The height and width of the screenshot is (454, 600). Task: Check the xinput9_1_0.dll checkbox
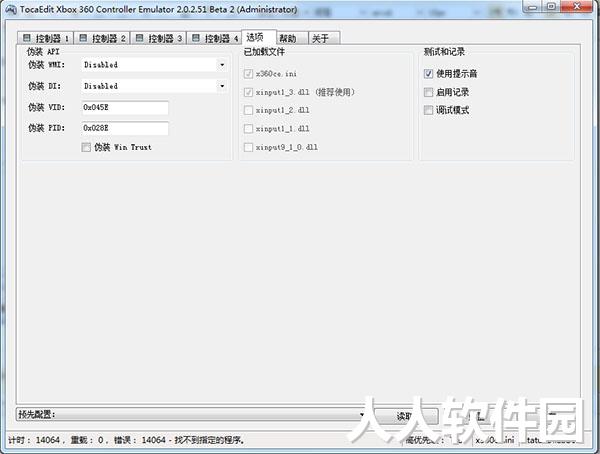tap(248, 147)
